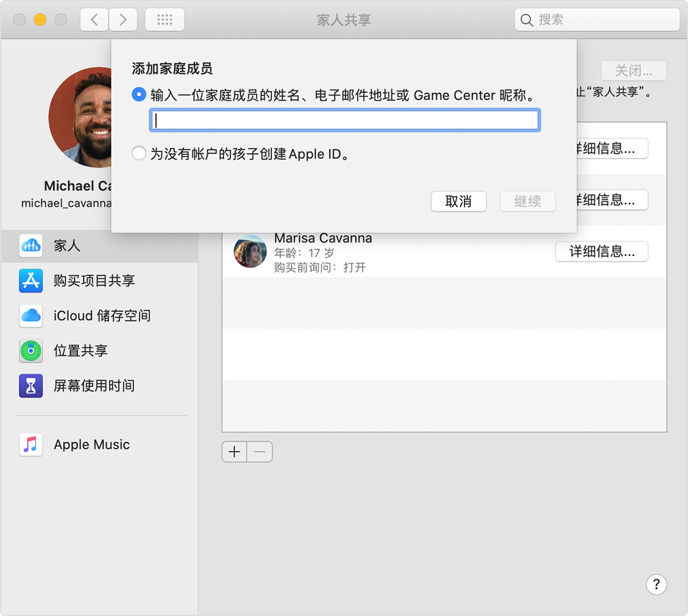Viewport: 688px width, 616px height.
Task: Go forward using the right chevron button
Action: pos(123,20)
